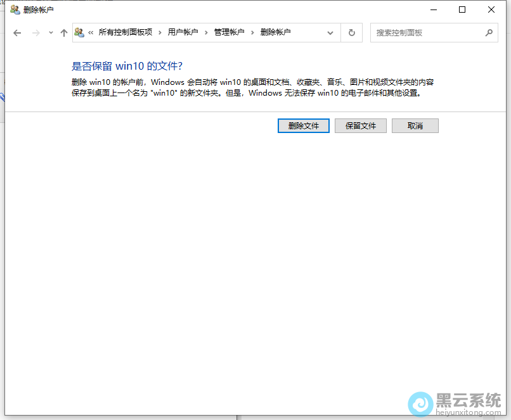511x420 pixels.
Task: Click the 取消 button
Action: 415,126
